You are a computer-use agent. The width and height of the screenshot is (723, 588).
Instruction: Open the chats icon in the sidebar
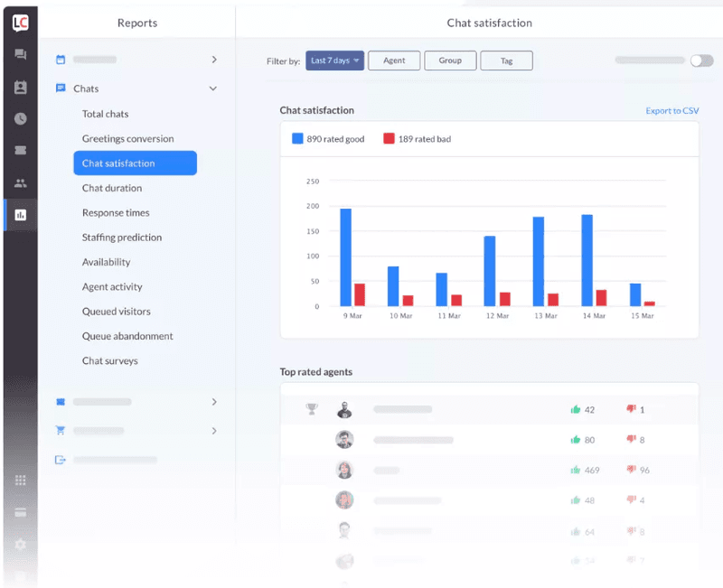(20, 55)
